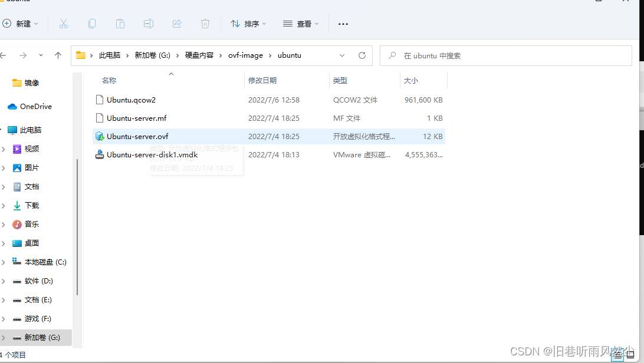The width and height of the screenshot is (644, 363).
Task: Switch to large thumbnails view icon
Action: tap(630, 355)
